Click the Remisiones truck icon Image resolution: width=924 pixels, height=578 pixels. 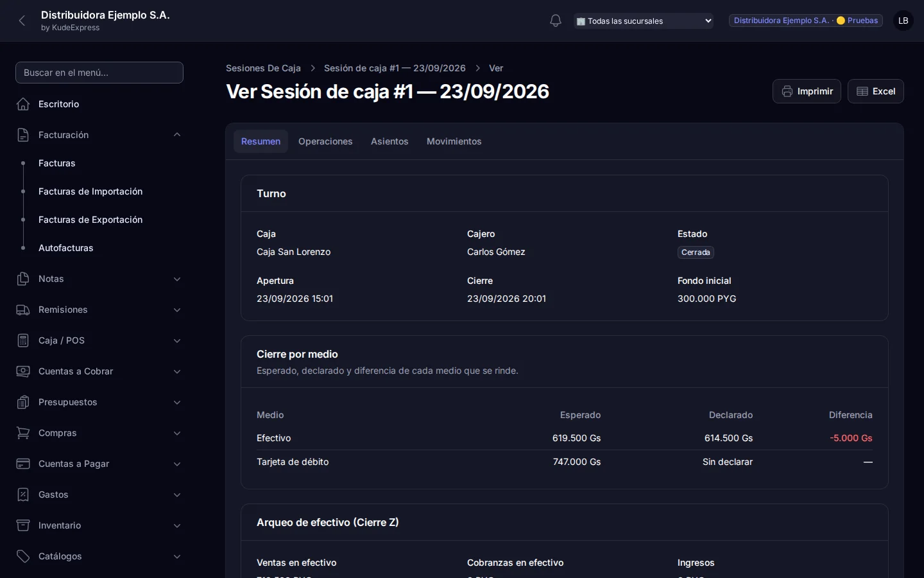[23, 310]
